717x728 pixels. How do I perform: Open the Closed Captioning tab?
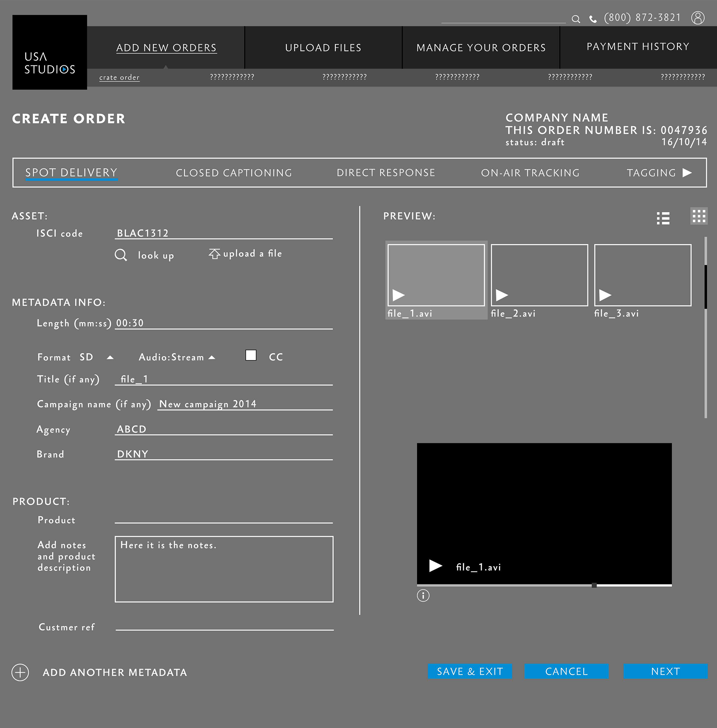click(234, 173)
